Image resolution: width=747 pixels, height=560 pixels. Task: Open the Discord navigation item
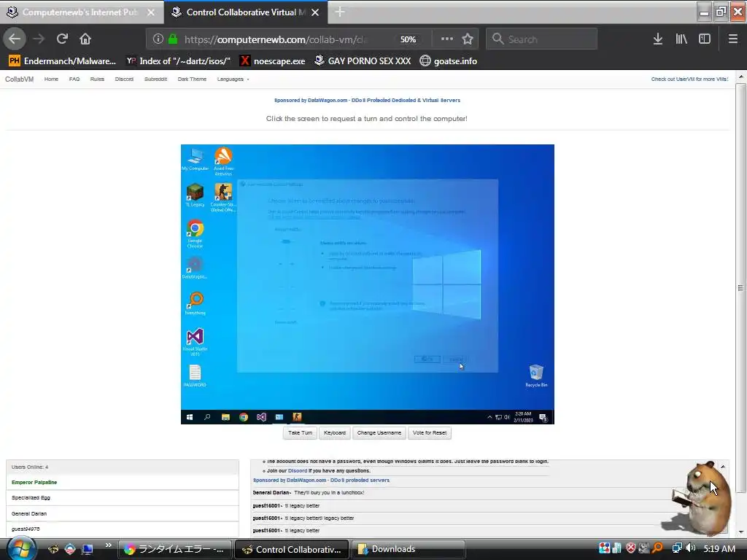(124, 79)
